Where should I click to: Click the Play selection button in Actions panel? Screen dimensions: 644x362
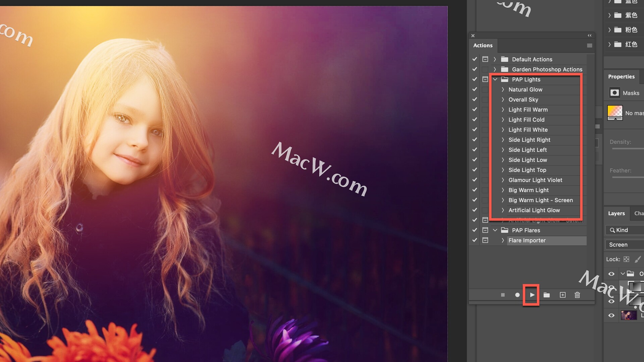click(x=532, y=295)
